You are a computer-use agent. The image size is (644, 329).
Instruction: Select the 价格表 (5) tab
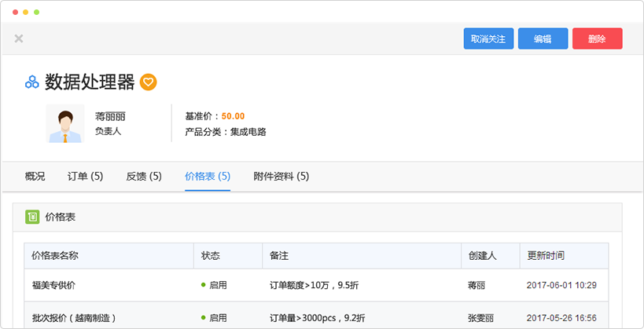(208, 177)
